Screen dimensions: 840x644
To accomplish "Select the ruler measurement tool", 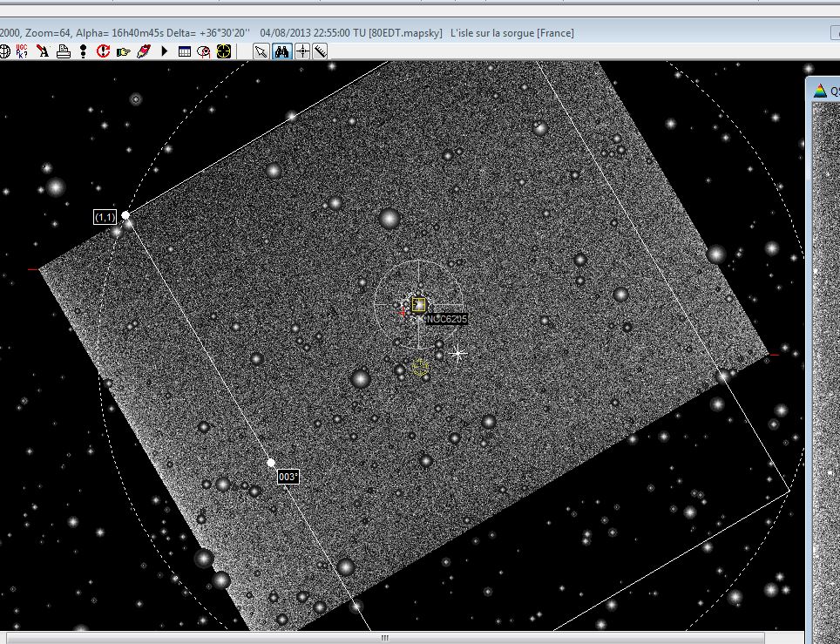I will (x=321, y=51).
